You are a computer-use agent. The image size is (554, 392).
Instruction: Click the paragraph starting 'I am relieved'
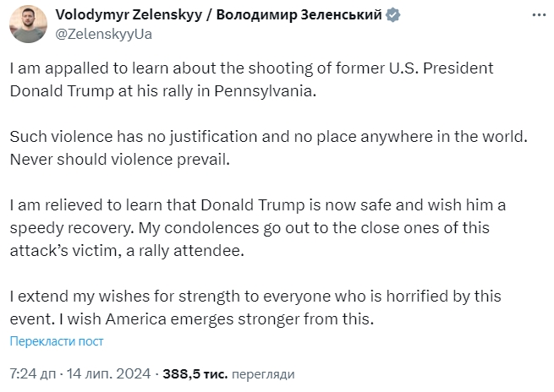point(258,228)
